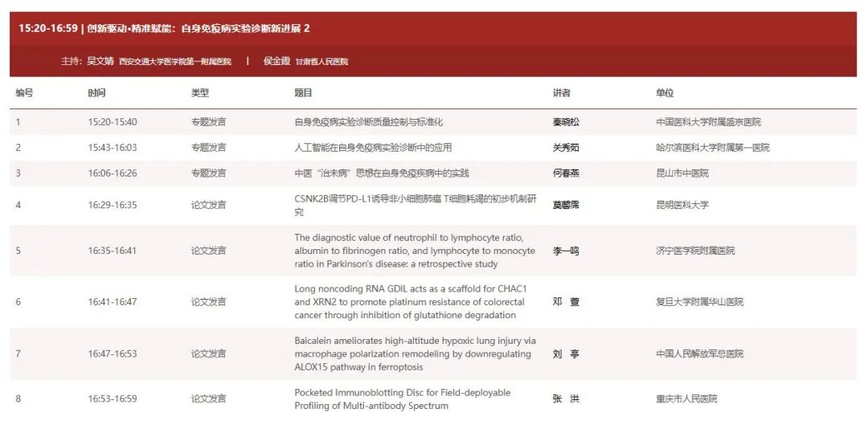This screenshot has width=868, height=429.
Task: Click time cell 15:20-15:40
Action: click(x=113, y=122)
